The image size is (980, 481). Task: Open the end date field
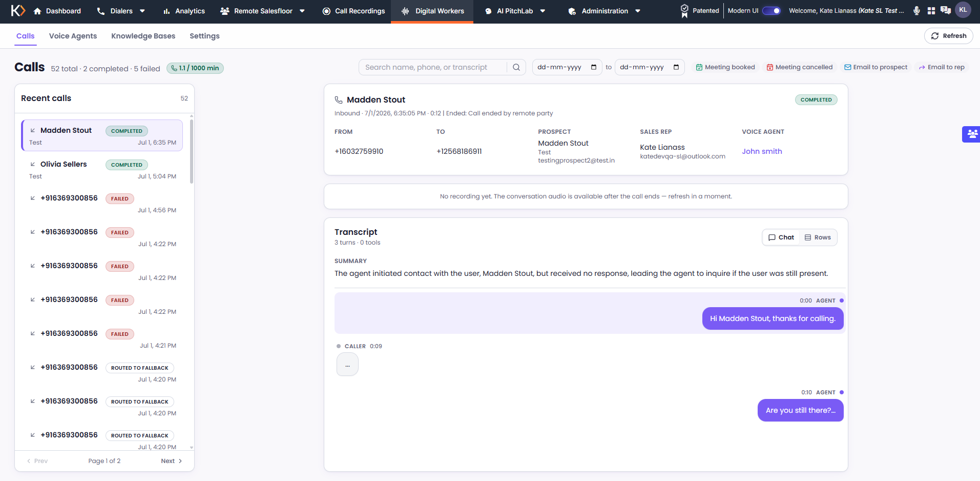[x=650, y=67]
